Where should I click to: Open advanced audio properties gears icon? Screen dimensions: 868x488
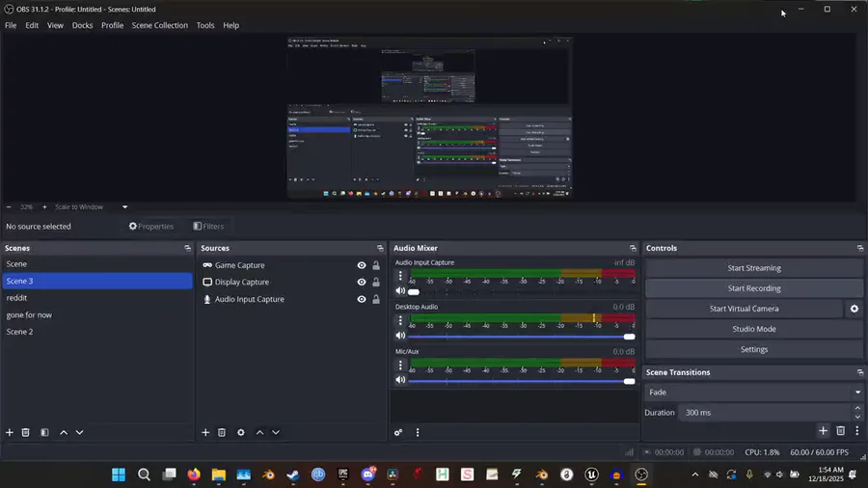coord(398,432)
